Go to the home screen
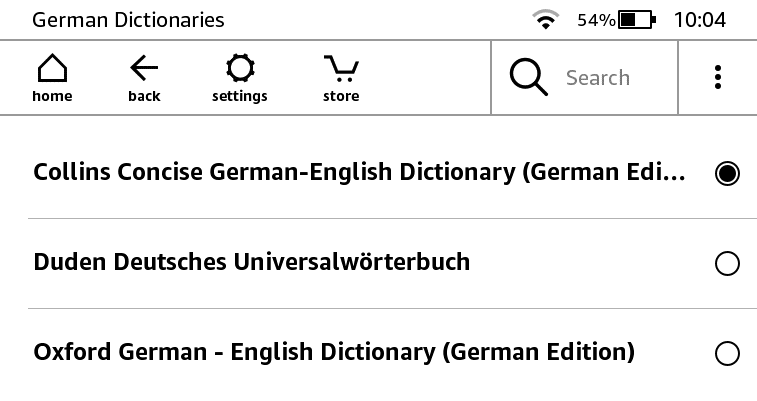 coord(52,78)
